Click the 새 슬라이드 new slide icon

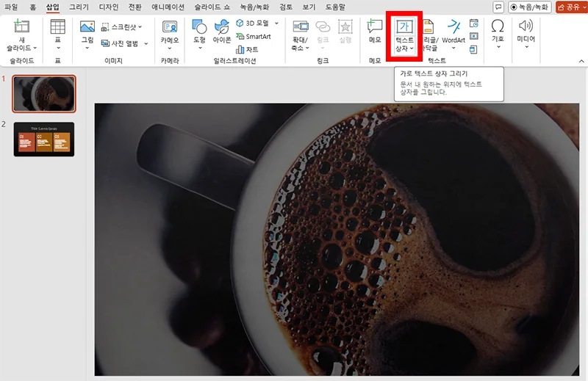click(21, 26)
